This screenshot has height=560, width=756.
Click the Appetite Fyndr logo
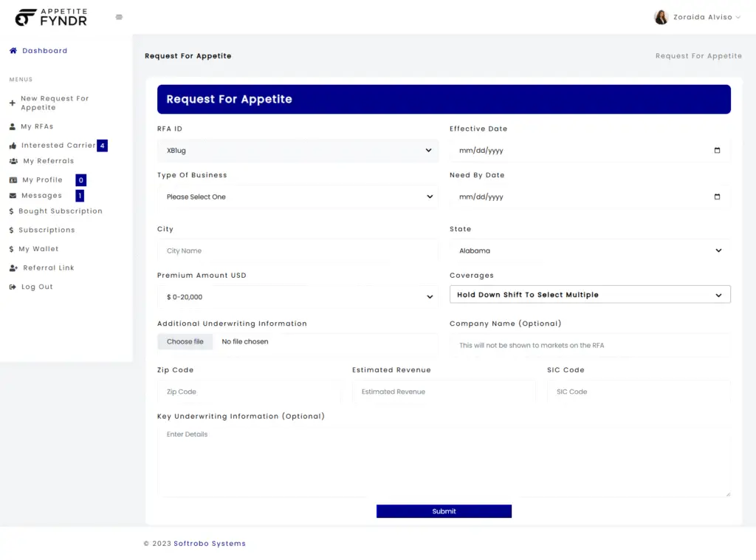51,18
